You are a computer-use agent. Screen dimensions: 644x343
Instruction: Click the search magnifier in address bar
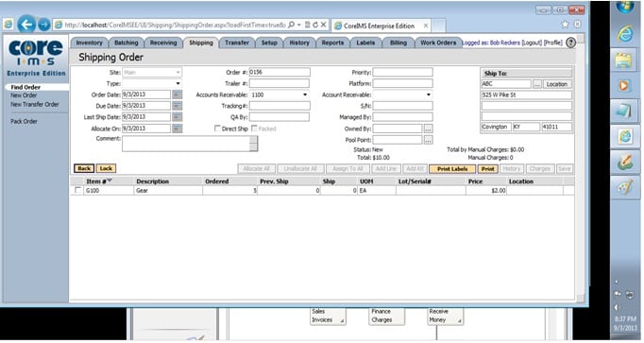click(291, 26)
